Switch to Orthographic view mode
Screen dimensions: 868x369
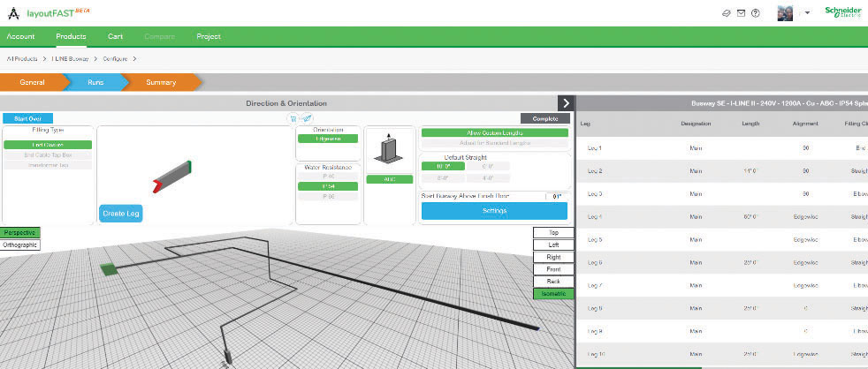[20, 245]
